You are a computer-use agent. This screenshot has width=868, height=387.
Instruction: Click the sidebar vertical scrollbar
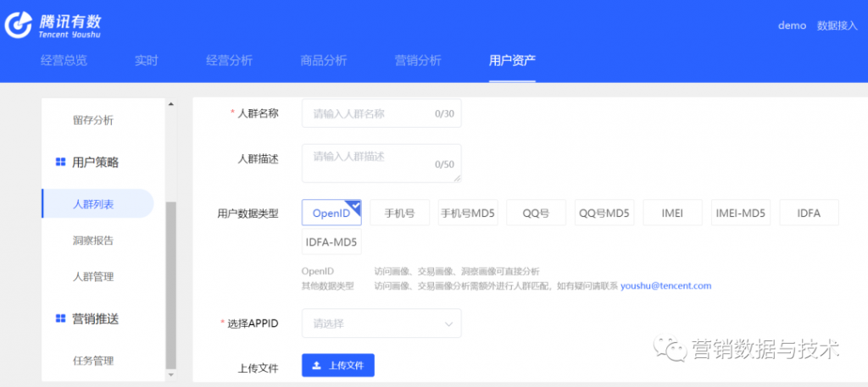pyautogui.click(x=171, y=279)
